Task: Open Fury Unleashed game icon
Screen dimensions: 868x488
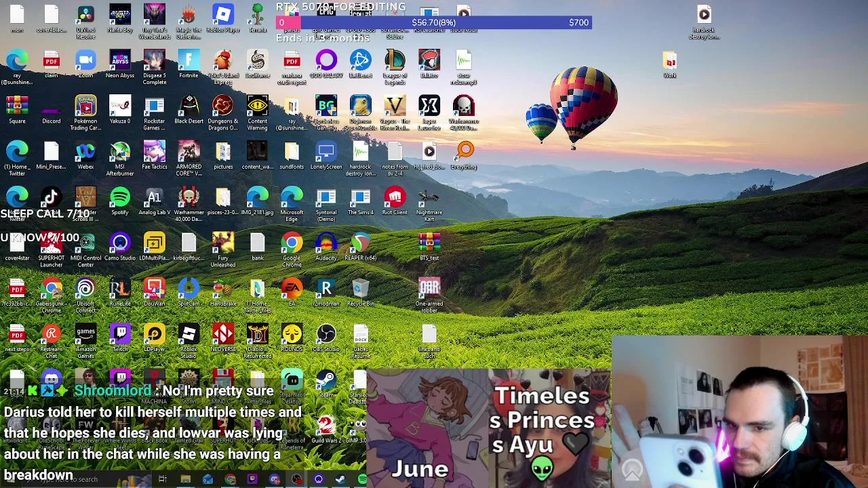Action: (223, 243)
